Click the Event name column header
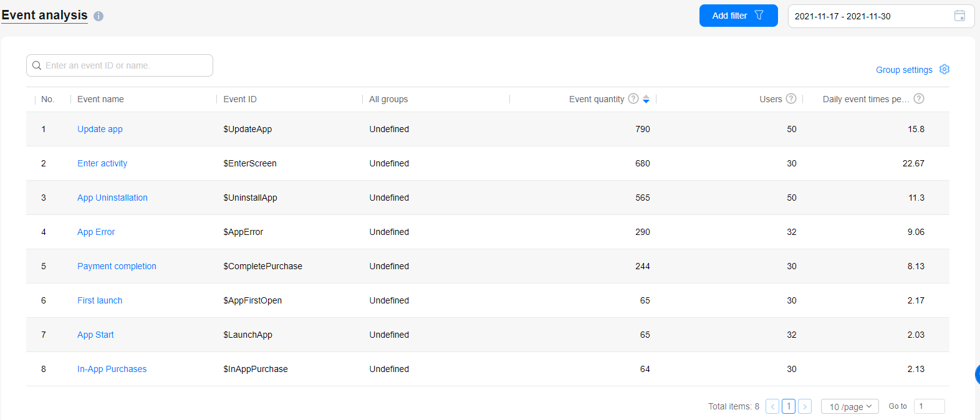 tap(100, 99)
